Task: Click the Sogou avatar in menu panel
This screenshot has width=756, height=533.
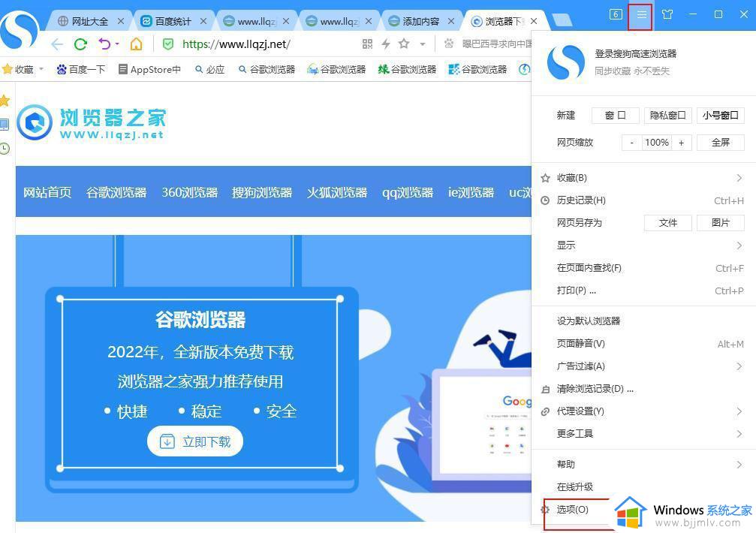Action: click(x=565, y=62)
